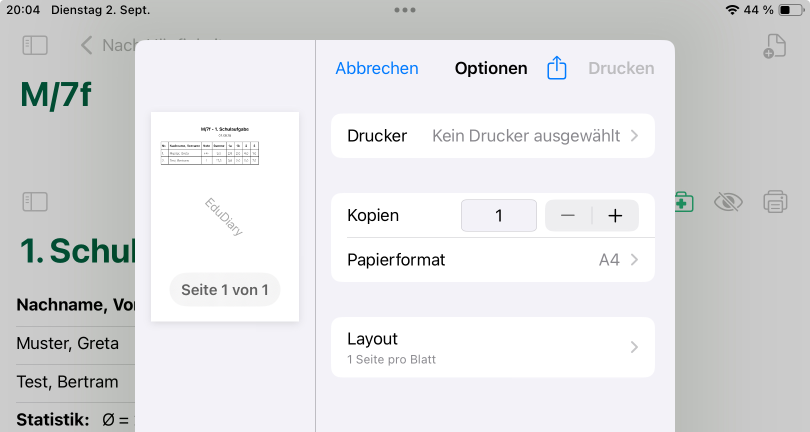Click the printer icon on the right

point(775,202)
